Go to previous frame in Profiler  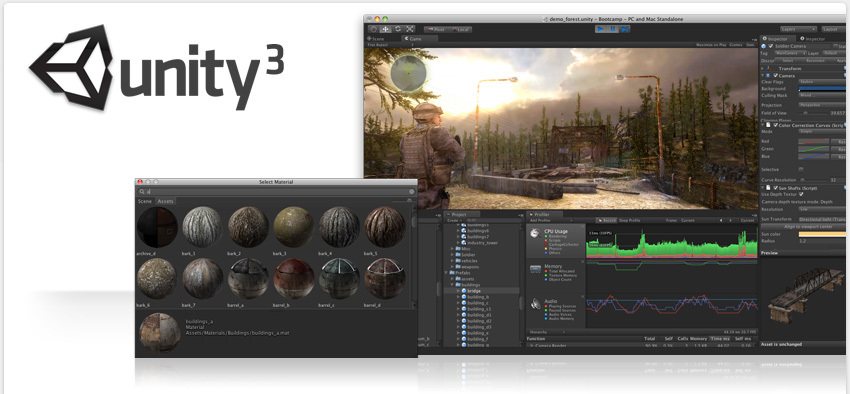720,221
